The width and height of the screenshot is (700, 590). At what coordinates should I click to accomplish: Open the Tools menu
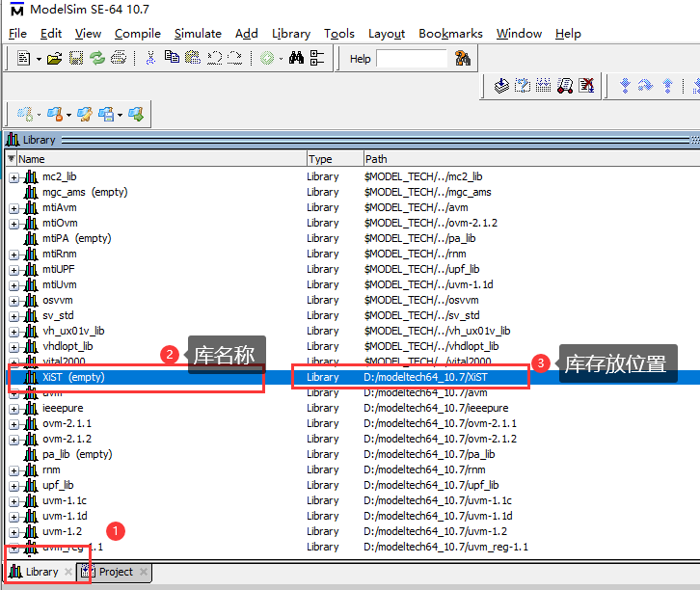pos(338,34)
